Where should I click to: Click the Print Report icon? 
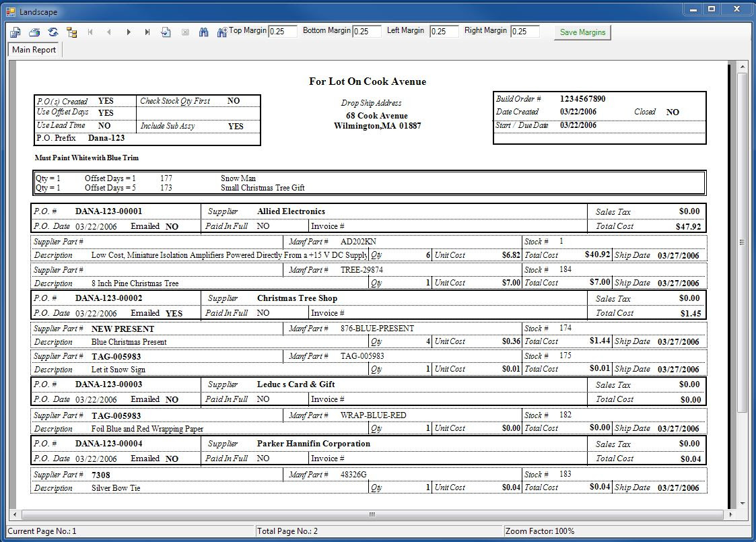[x=34, y=32]
